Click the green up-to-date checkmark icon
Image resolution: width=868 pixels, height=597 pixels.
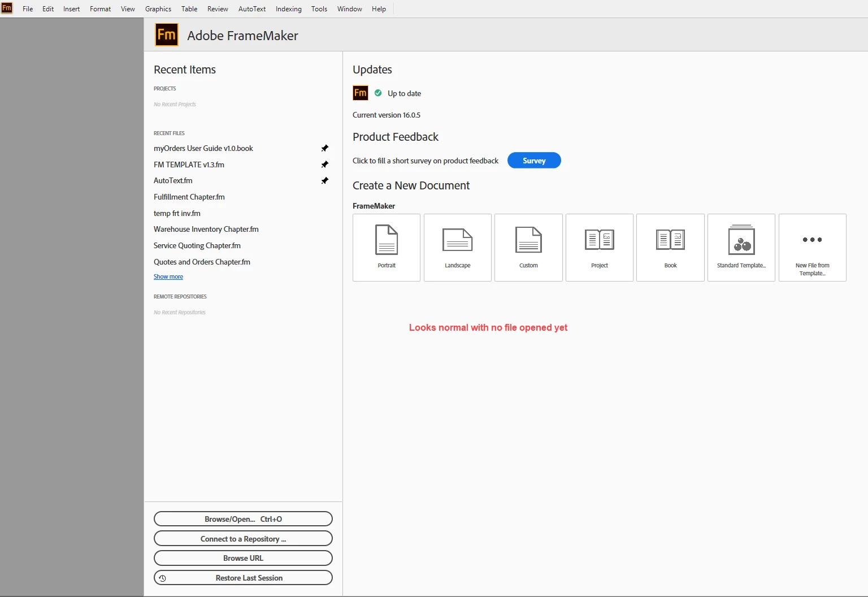click(x=378, y=93)
